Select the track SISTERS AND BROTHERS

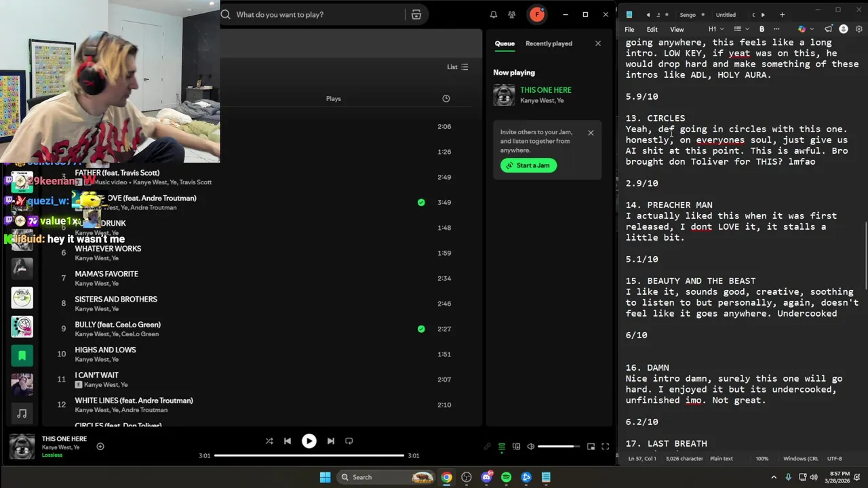click(x=116, y=299)
